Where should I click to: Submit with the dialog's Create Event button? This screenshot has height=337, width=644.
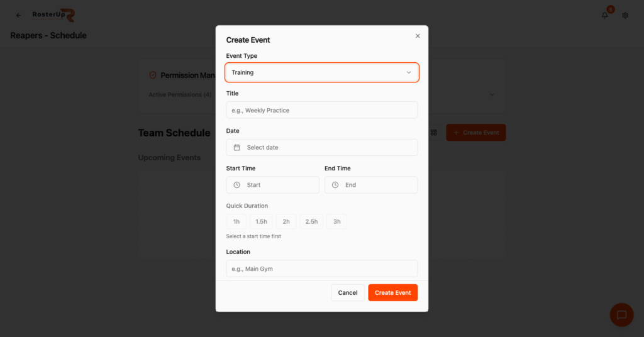point(392,292)
